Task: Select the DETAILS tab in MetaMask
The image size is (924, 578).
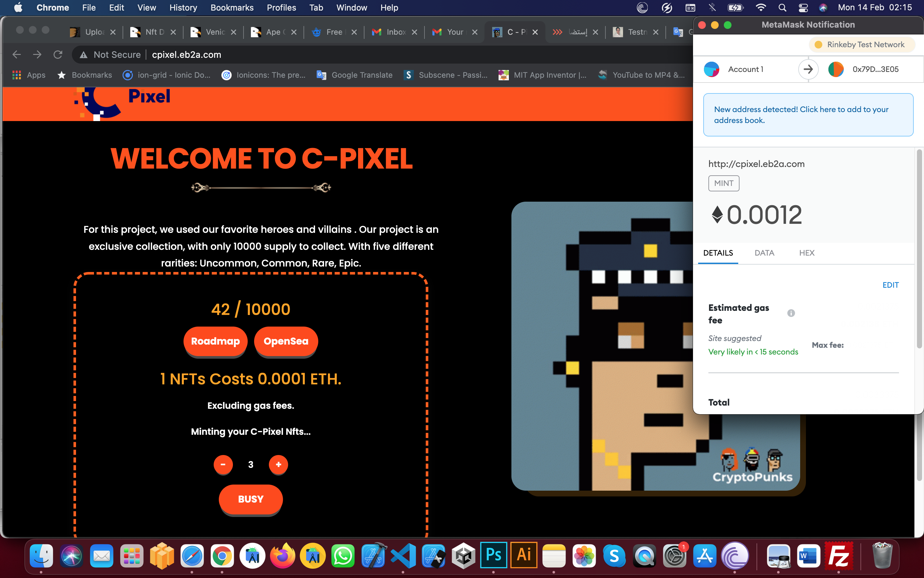Action: click(x=718, y=253)
